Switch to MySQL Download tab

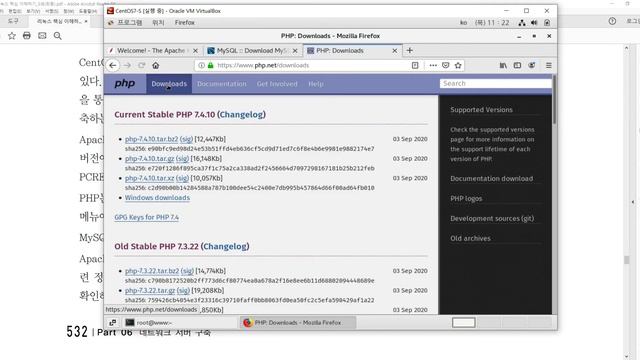coord(253,51)
